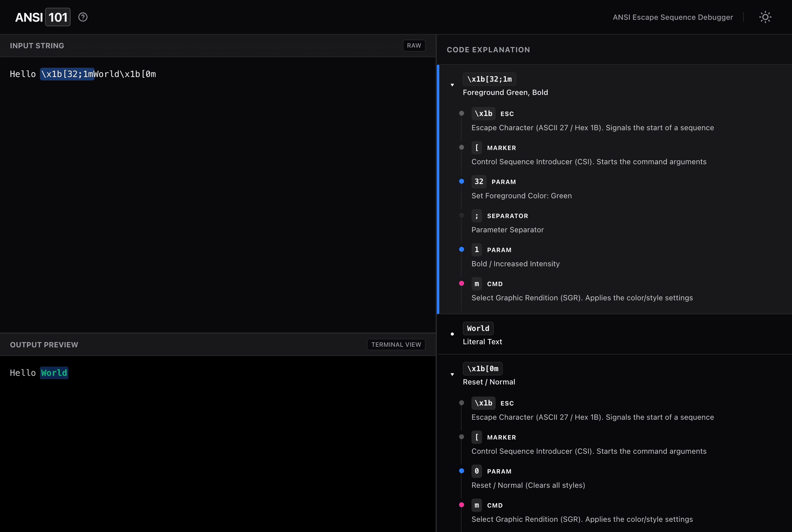Select the highlighted \x1b[32;1m in input string
The height and width of the screenshot is (532, 792).
pyautogui.click(x=67, y=74)
